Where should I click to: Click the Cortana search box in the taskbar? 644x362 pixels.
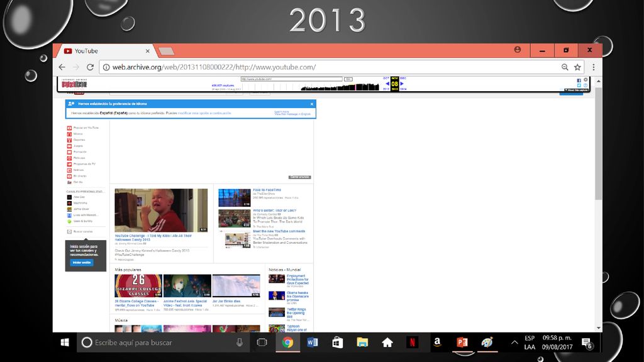point(163,343)
